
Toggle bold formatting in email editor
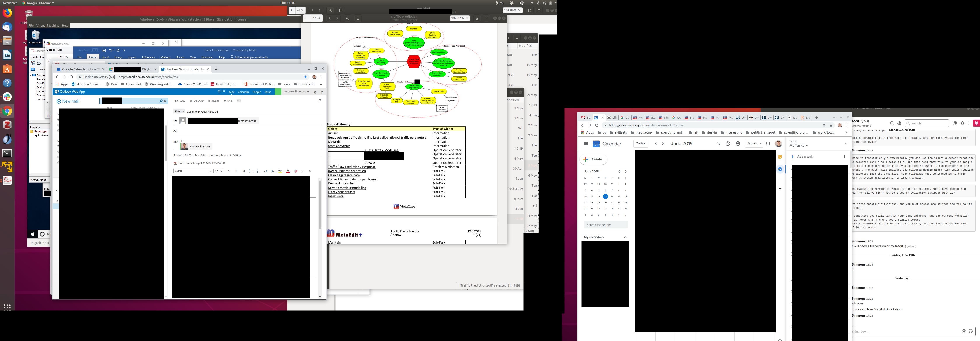click(228, 171)
